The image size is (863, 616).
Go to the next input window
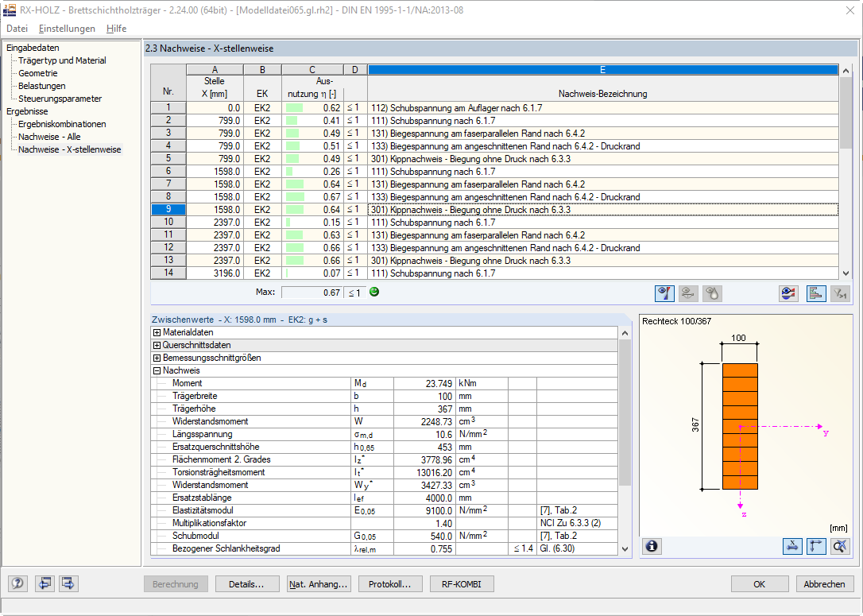click(68, 583)
